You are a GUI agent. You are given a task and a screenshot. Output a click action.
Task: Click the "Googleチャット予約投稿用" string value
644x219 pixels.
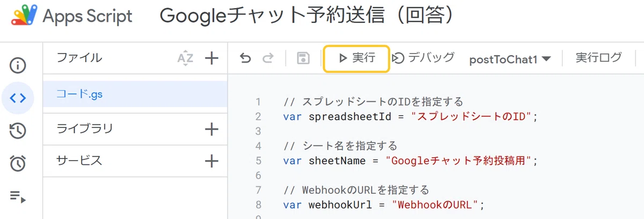(459, 160)
